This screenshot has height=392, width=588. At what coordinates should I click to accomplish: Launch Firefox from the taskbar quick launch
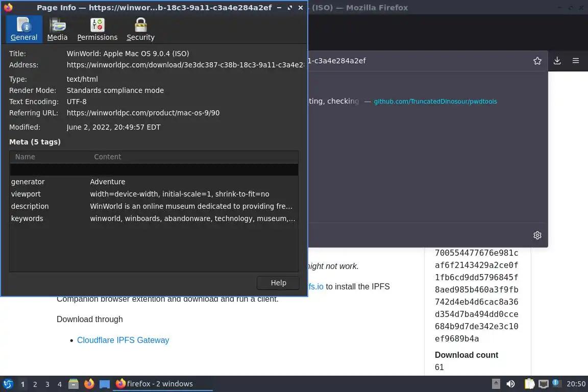click(89, 384)
